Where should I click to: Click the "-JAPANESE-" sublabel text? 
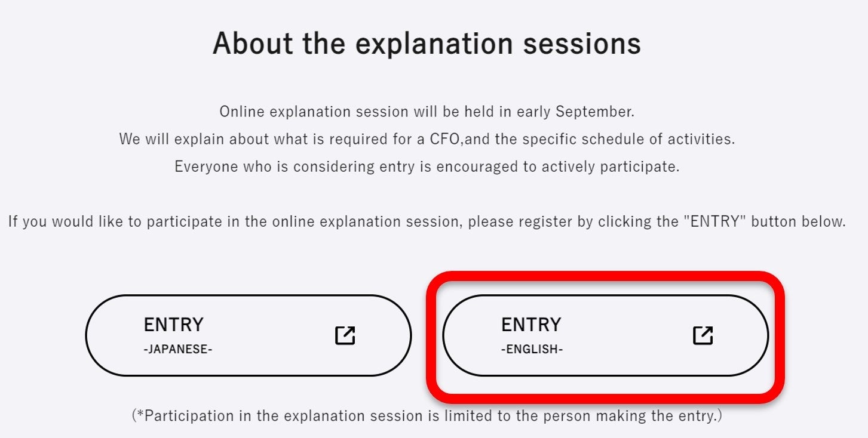(x=178, y=350)
